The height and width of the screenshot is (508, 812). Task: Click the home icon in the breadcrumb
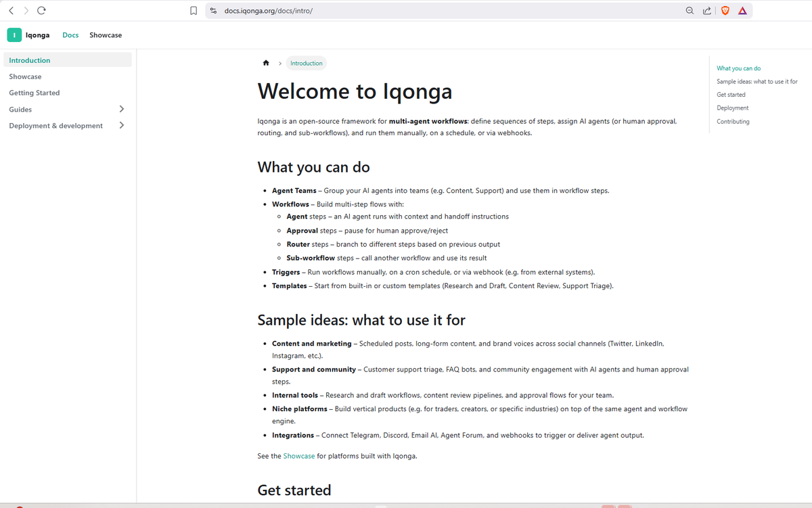(266, 63)
